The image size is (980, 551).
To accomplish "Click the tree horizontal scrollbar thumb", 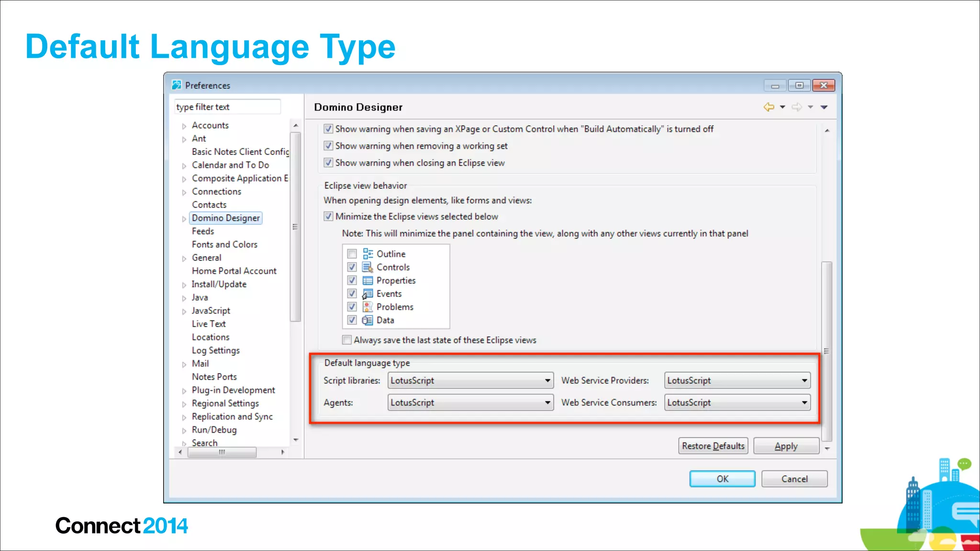I will pos(222,452).
